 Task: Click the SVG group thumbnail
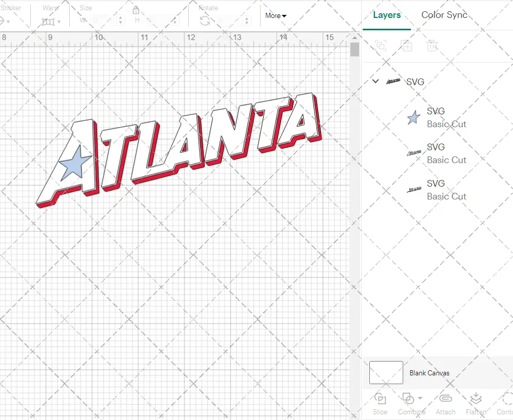click(x=393, y=81)
